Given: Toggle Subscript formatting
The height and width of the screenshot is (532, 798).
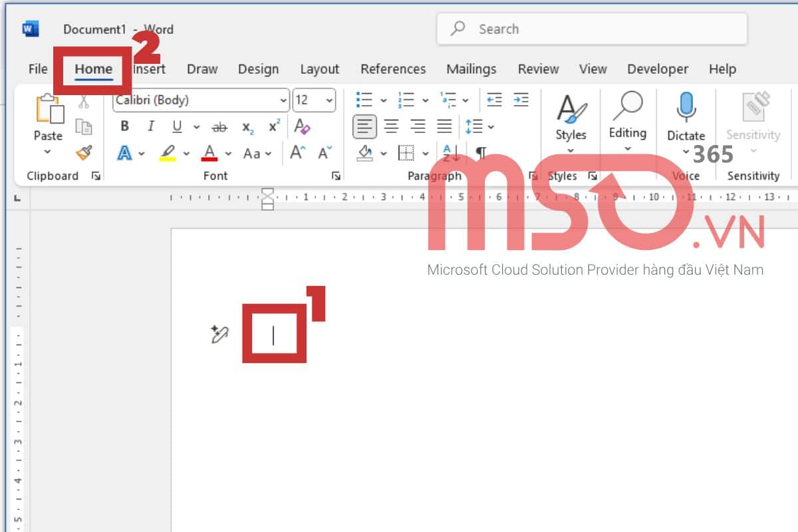Looking at the screenshot, I should point(247,127).
